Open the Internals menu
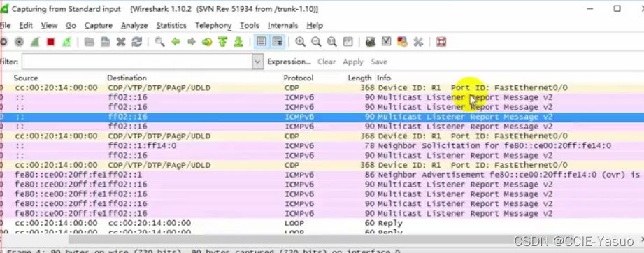The height and width of the screenshot is (253, 644). tap(282, 25)
